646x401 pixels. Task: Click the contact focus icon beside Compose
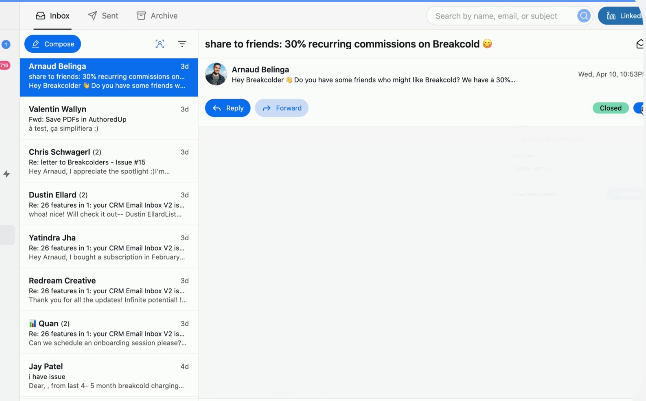(160, 44)
